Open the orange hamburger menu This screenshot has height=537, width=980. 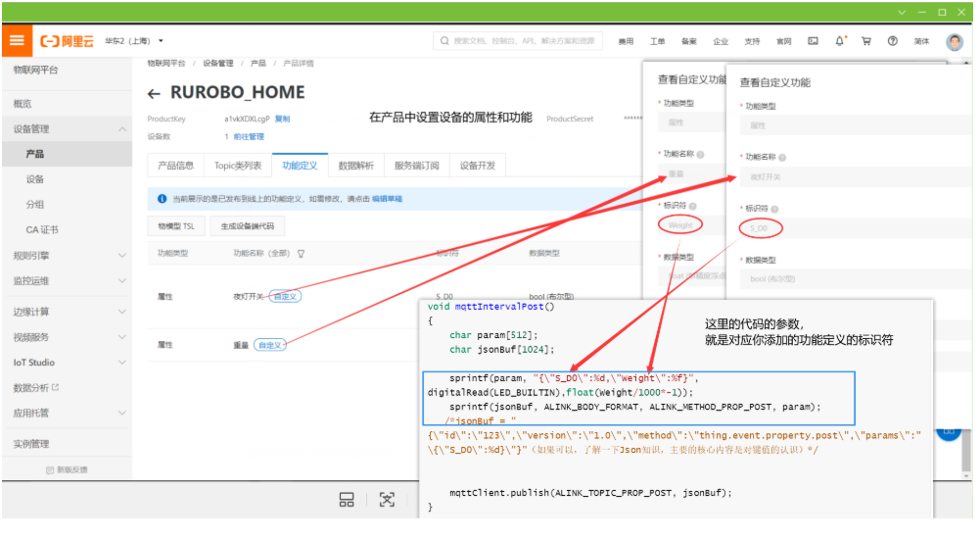tap(17, 41)
